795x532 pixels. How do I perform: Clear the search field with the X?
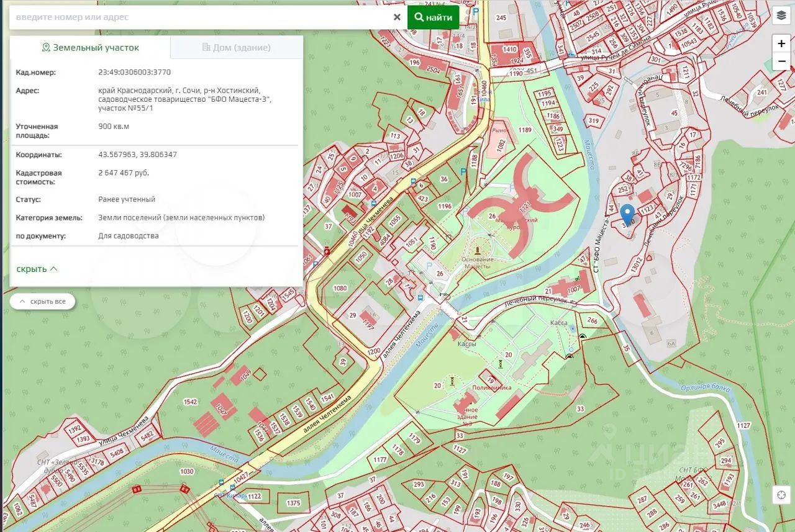tap(397, 17)
